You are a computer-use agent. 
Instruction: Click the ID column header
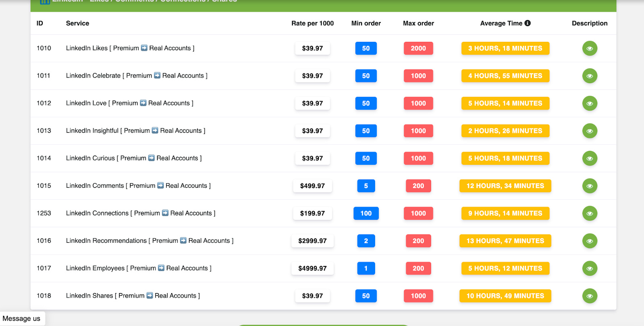point(40,23)
